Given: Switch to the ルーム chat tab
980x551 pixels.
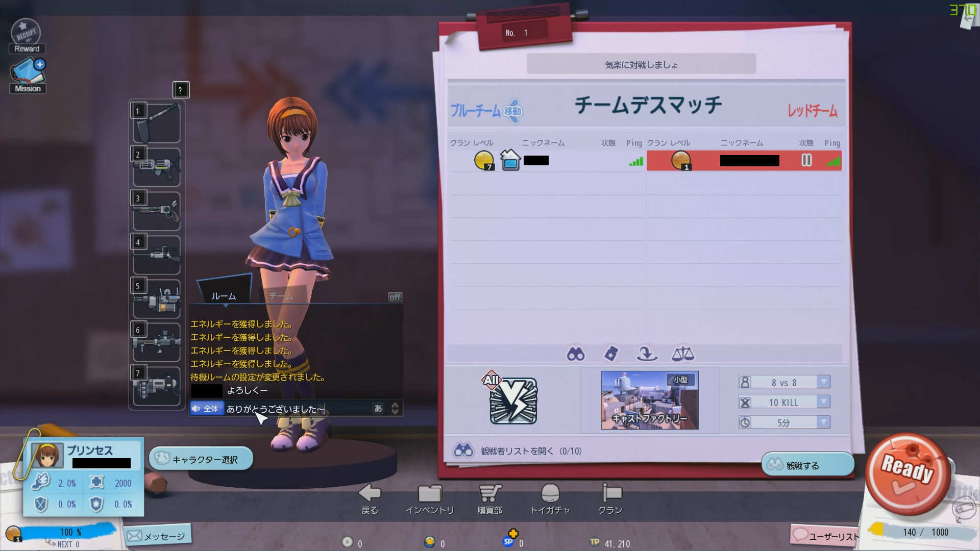Looking at the screenshot, I should [224, 295].
